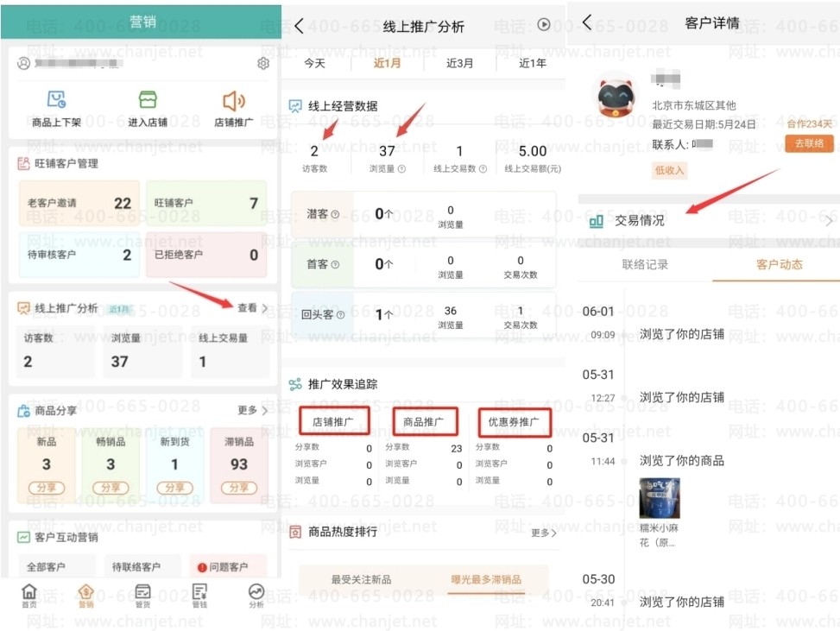Screen dimensions: 840x631
Task: Switch to 曝光最多滞销品 tab
Action: 486,579
